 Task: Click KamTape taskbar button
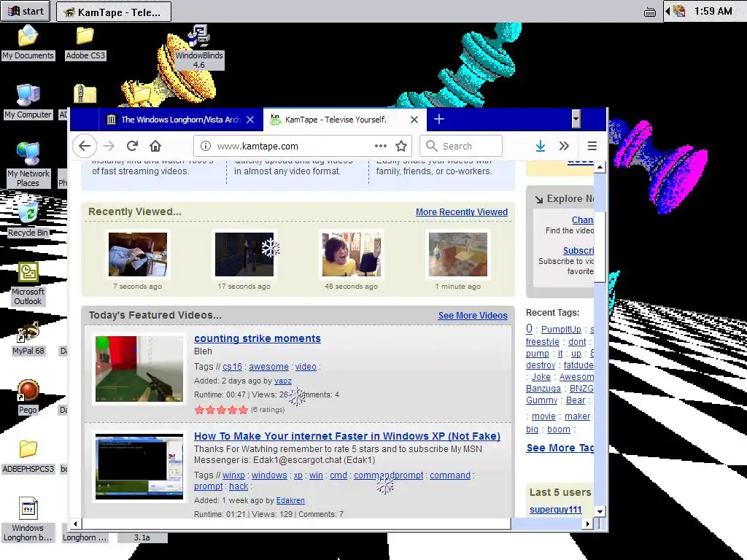(x=114, y=12)
